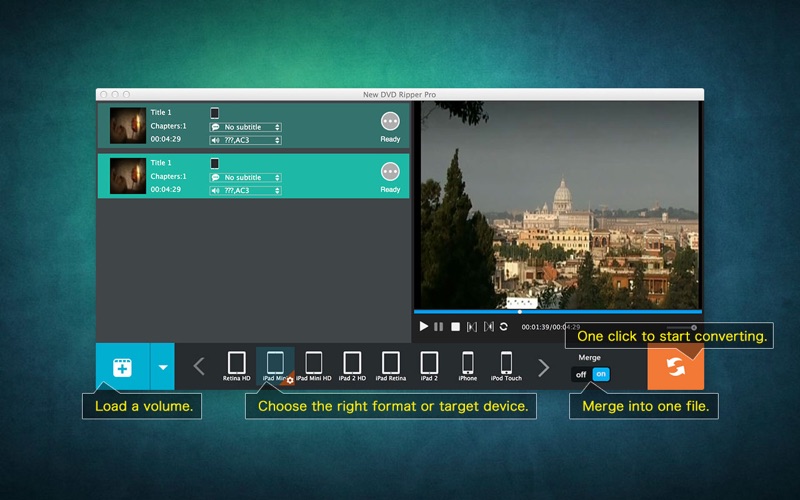Click the "Merge" label
The image size is (800, 500).
(589, 358)
